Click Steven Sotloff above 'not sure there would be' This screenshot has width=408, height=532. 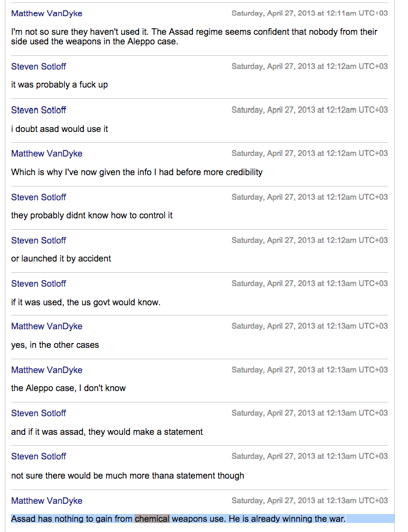38,456
